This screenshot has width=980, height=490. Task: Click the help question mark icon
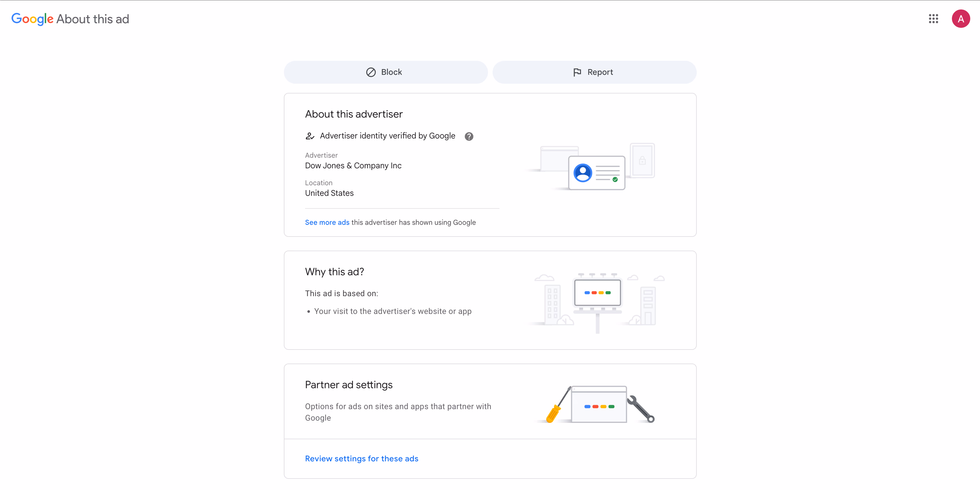pos(469,136)
